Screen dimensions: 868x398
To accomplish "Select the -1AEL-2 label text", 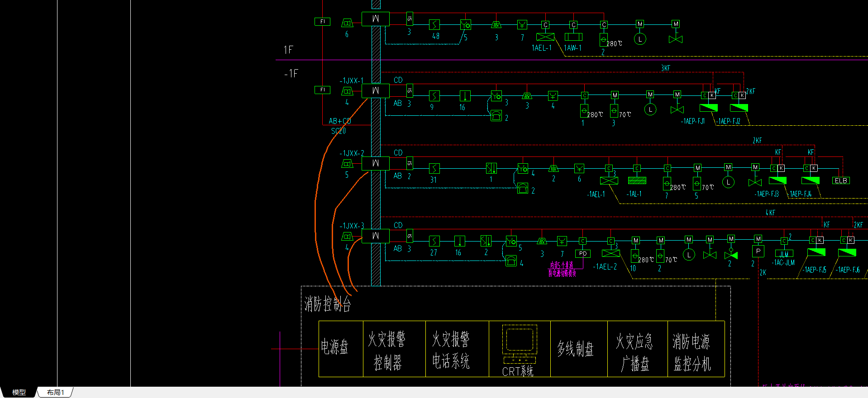I will click(605, 267).
